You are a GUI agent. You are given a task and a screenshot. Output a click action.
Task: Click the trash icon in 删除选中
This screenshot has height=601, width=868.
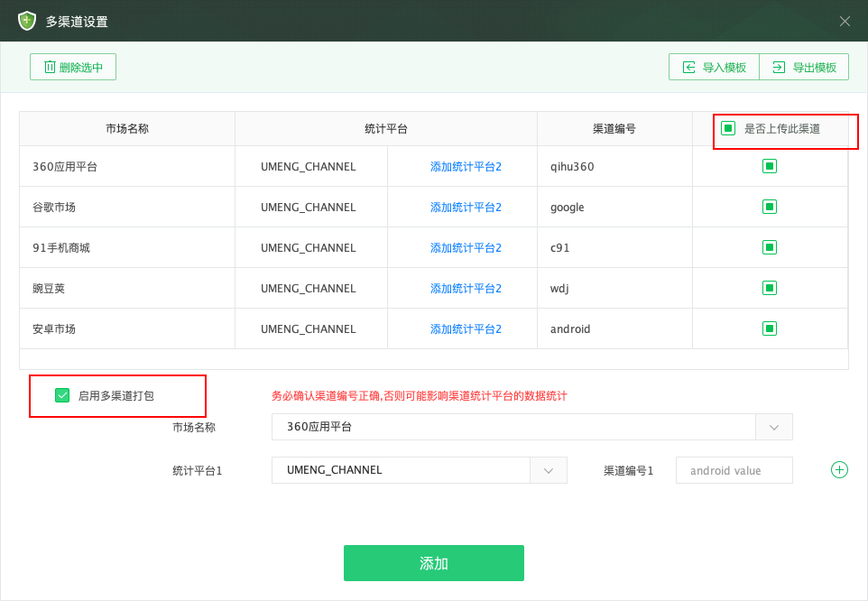click(50, 67)
